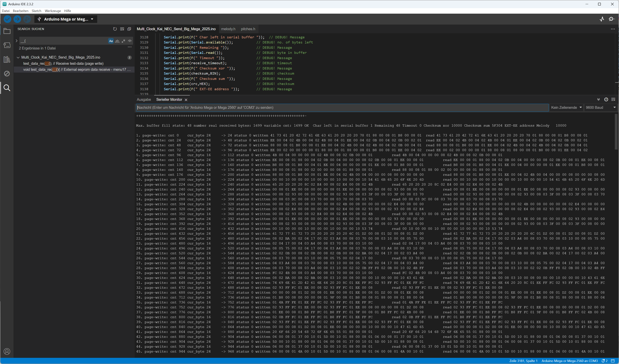Viewport: 619px width, 364px height.
Task: Open the Datei menu
Action: point(6,11)
